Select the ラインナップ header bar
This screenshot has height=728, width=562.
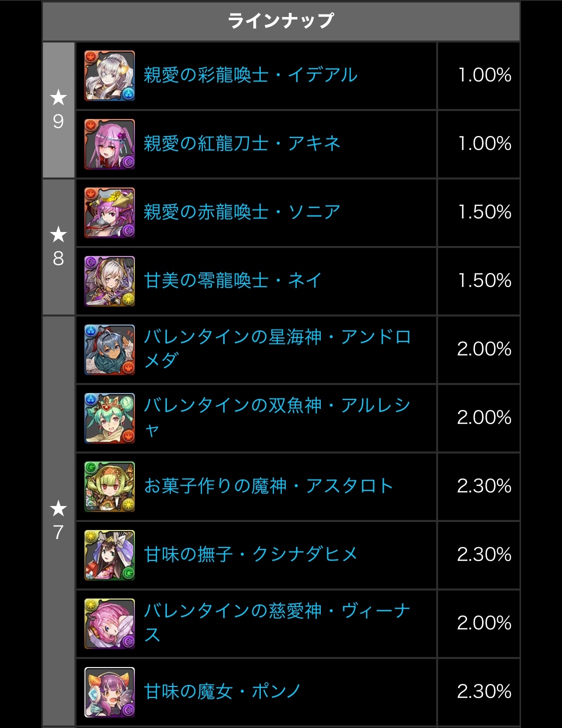(x=281, y=21)
